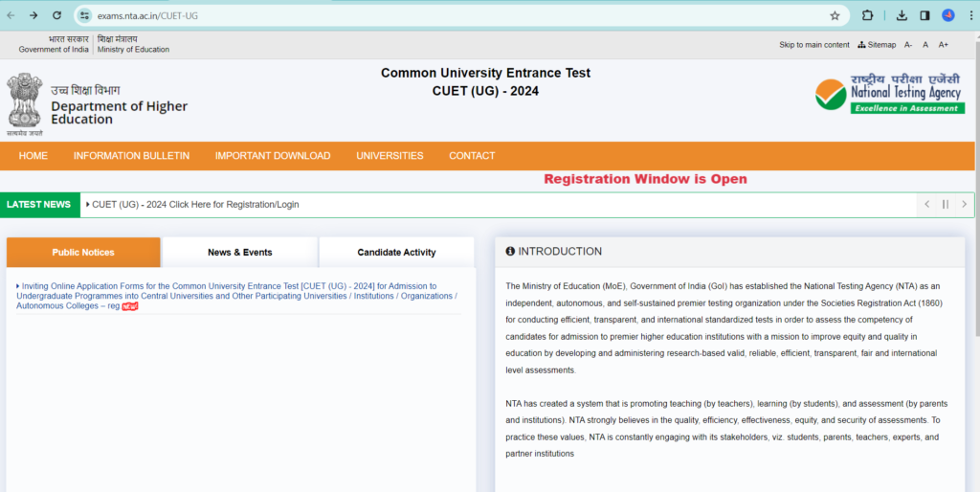This screenshot has width=980, height=492.
Task: Show next latest news item
Action: pos(964,204)
